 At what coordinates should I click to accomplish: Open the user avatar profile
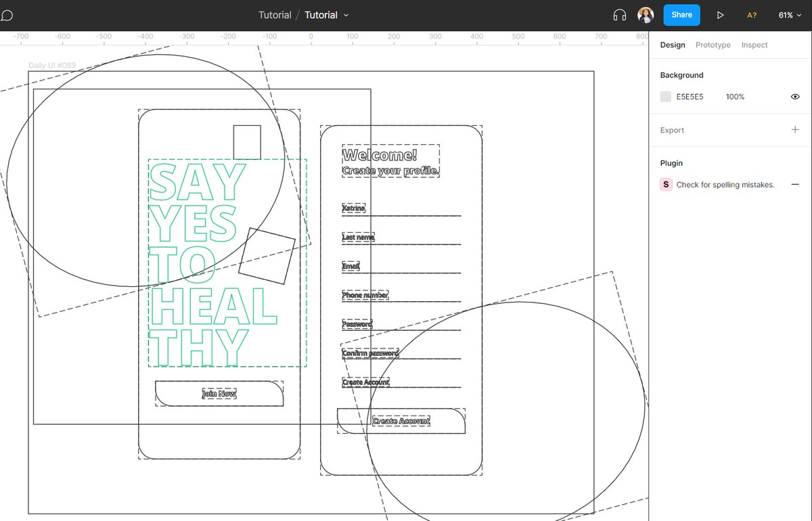click(x=646, y=15)
